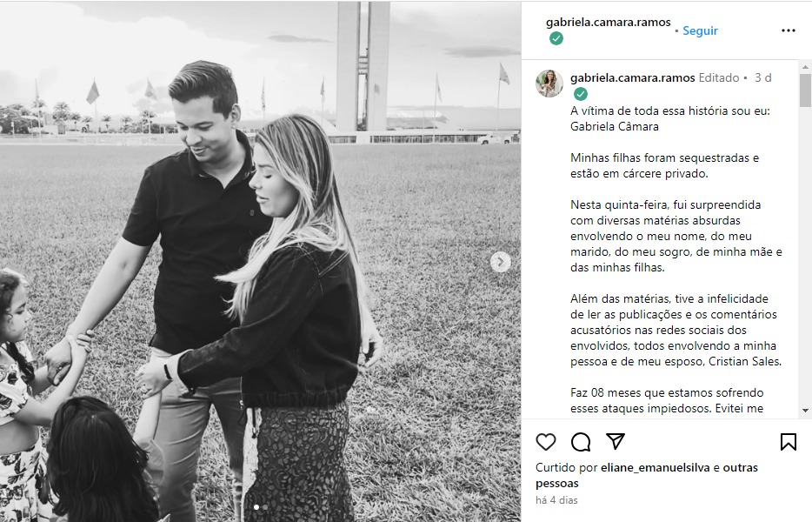Image resolution: width=812 pixels, height=522 pixels.
Task: Go to the next carousel photo arrow
Action: (x=501, y=262)
